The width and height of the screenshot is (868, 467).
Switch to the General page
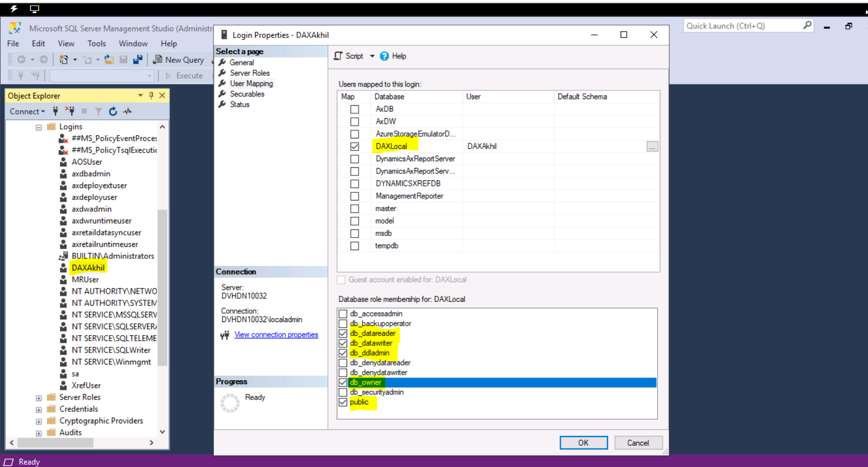click(241, 63)
